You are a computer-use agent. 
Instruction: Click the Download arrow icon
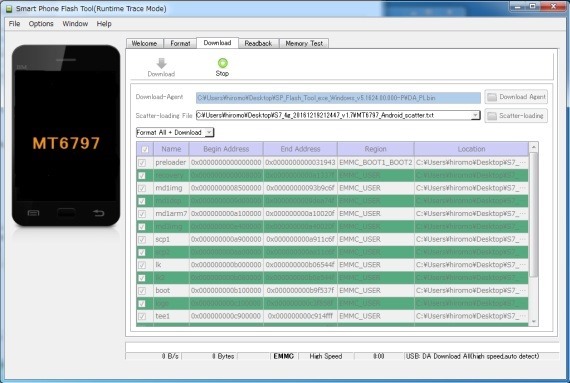click(161, 63)
